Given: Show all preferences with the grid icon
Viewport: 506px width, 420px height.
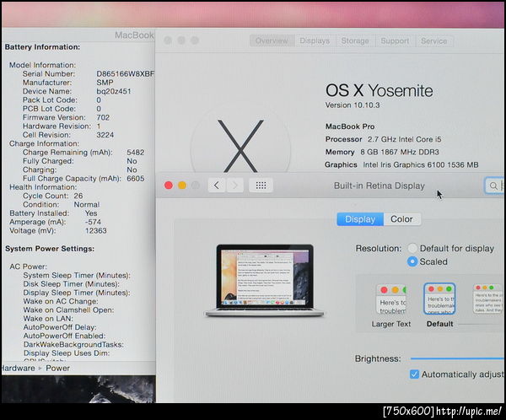Looking at the screenshot, I should coord(261,186).
